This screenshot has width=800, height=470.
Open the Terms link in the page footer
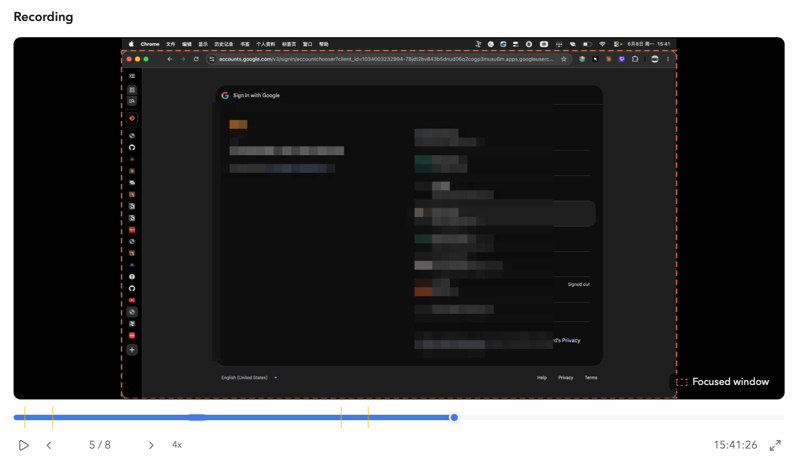pos(591,378)
